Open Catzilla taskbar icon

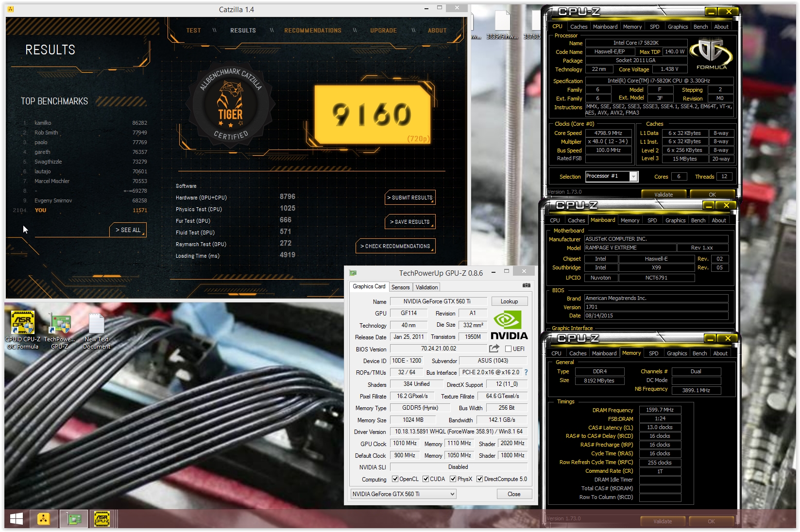coord(44,519)
